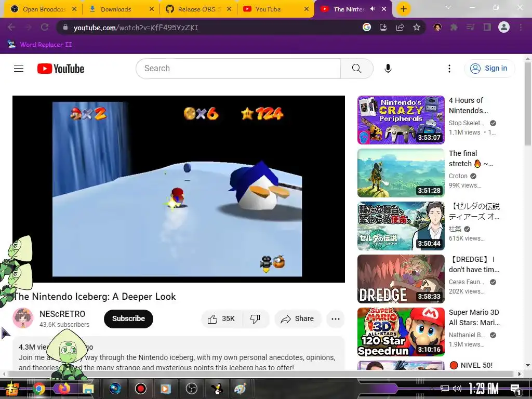Open NEScRETRO channel name link
Viewport: 532px width, 399px height.
62,314
